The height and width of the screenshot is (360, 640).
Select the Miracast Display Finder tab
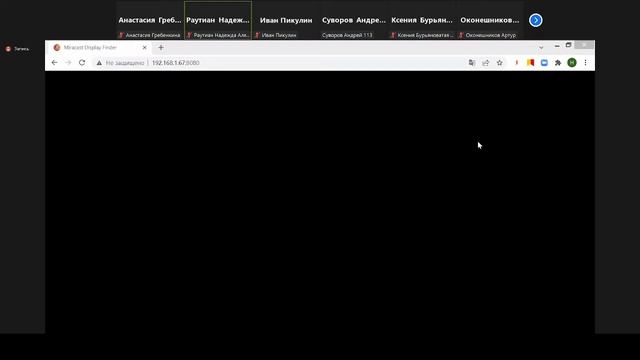pyautogui.click(x=99, y=48)
